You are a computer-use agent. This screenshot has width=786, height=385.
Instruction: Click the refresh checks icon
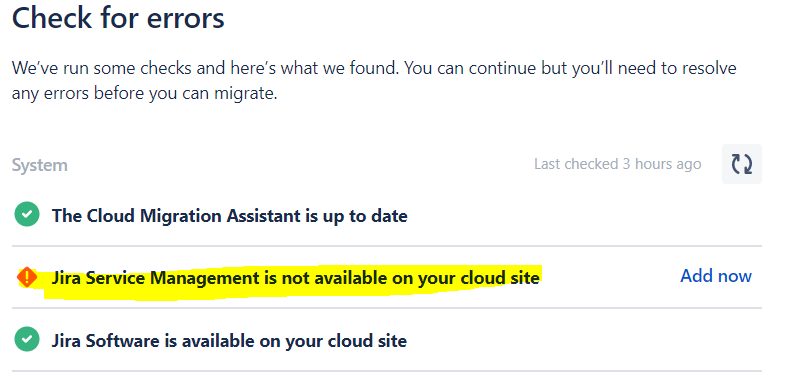click(x=741, y=164)
